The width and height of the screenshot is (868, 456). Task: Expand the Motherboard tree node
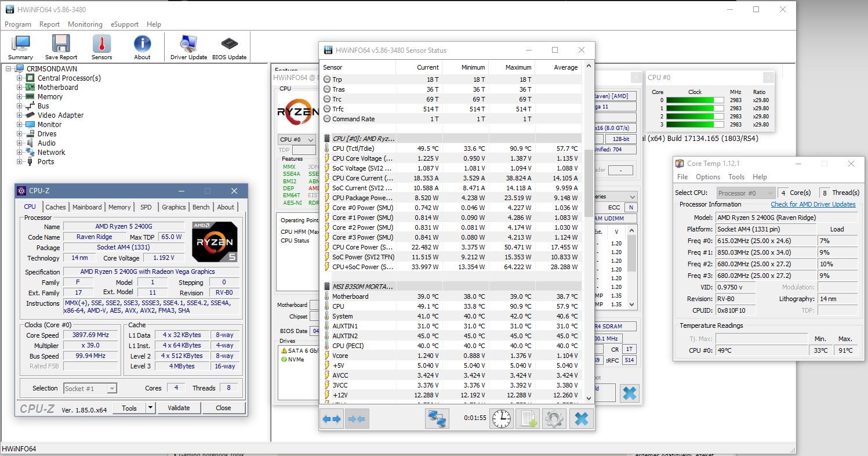19,88
